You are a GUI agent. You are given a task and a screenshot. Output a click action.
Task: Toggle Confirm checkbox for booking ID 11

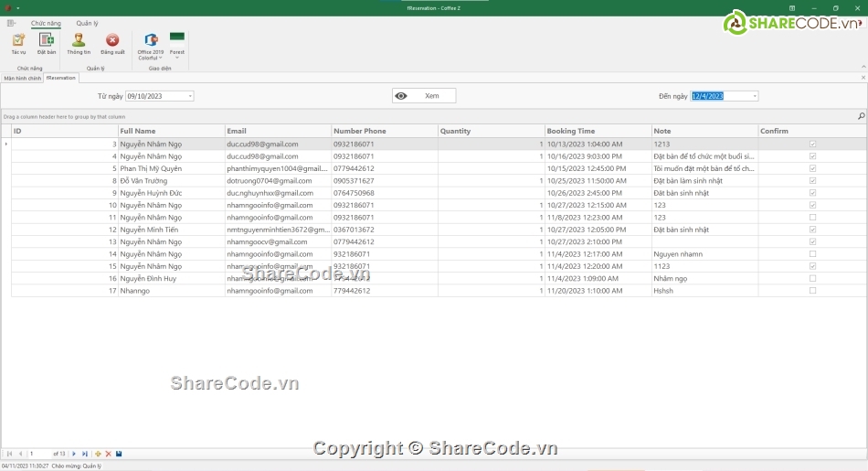[x=812, y=218]
